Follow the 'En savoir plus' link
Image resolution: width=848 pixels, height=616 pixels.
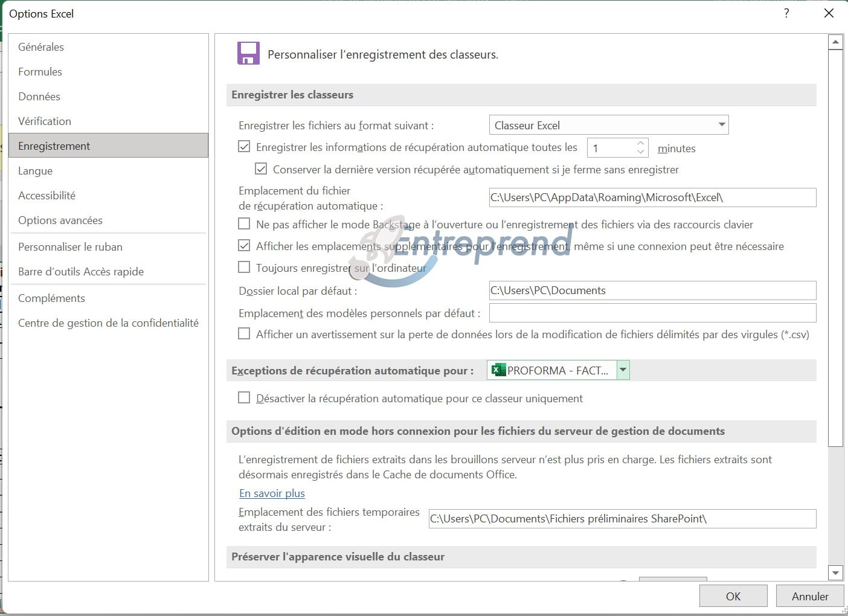[272, 493]
